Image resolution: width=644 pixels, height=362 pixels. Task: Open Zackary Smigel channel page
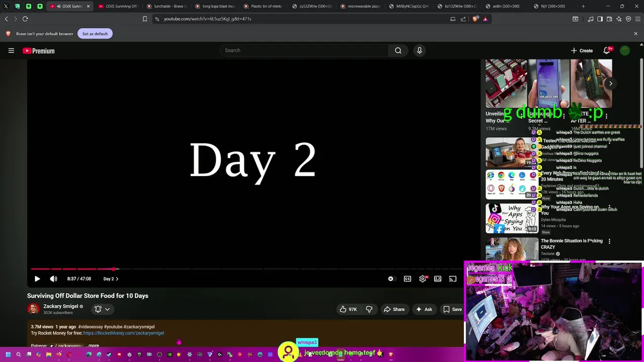click(60, 306)
